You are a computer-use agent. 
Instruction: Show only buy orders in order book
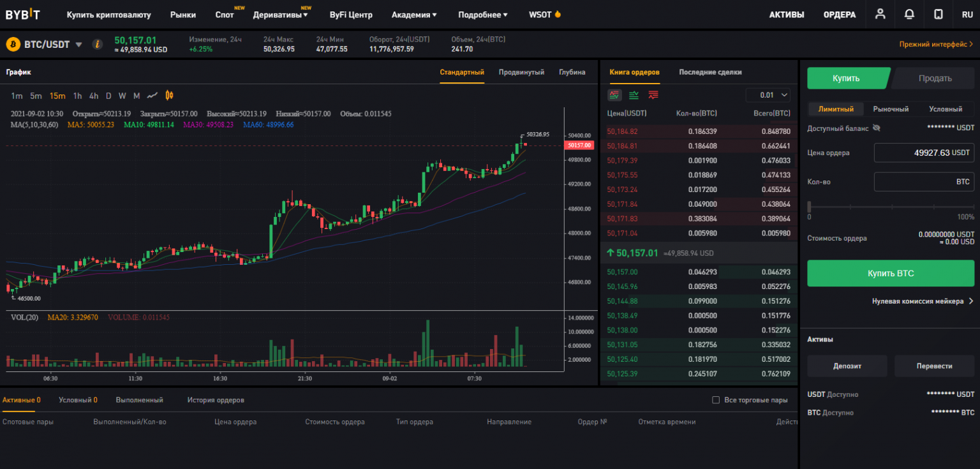coord(634,95)
